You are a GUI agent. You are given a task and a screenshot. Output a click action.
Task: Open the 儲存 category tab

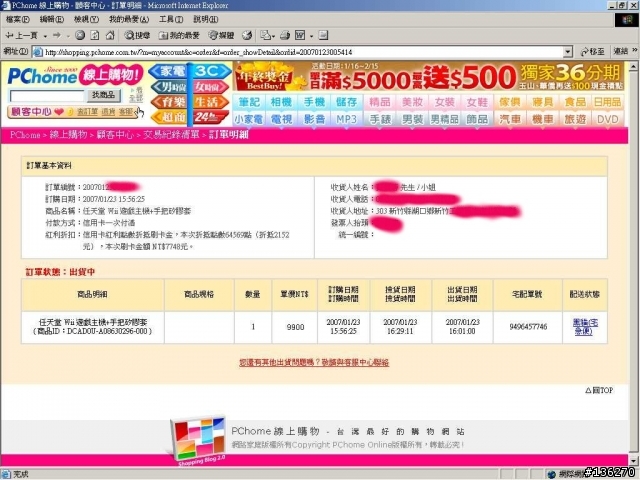tap(347, 102)
